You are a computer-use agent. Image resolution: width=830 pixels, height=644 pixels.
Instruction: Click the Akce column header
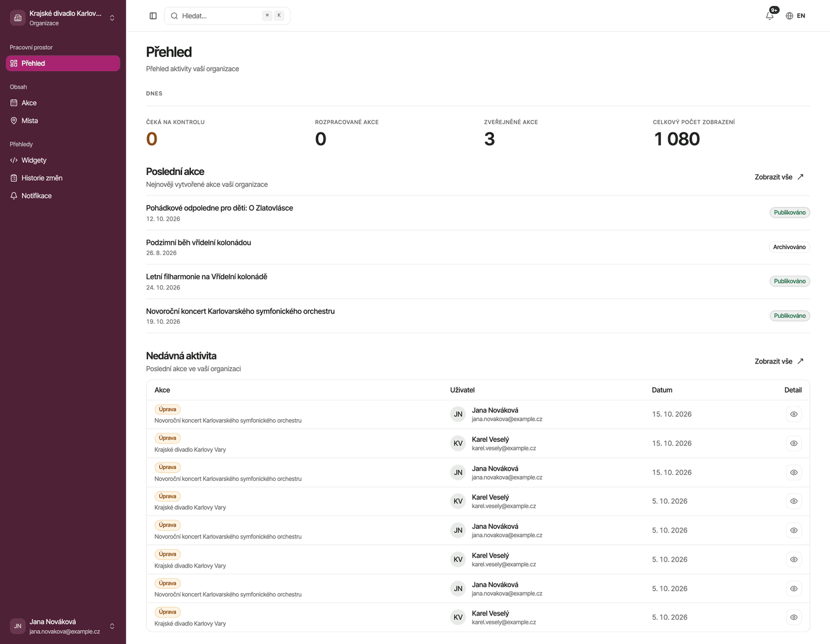pyautogui.click(x=162, y=390)
